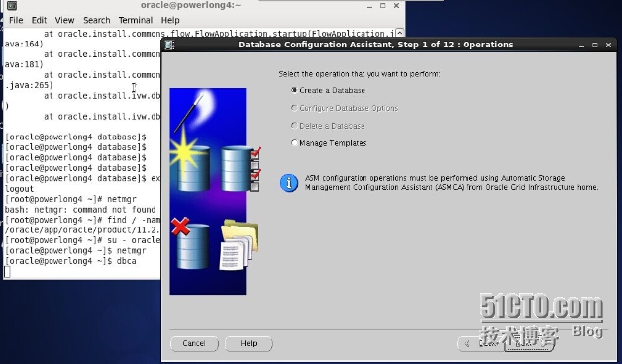622x364 pixels.
Task: Click the '/oracle/app/oracle/product/11.2.' path line
Action: tap(82, 230)
